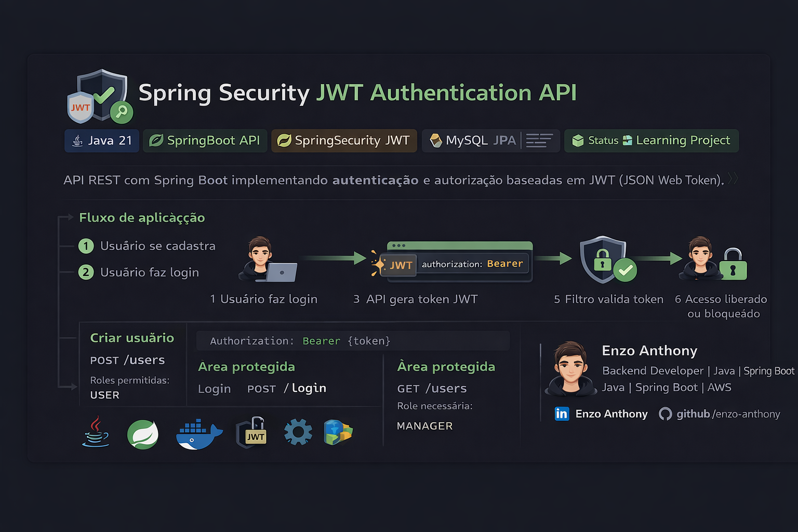Open Enzo Anthony LinkedIn profile link
The width and height of the screenshot is (798, 532).
[x=611, y=414]
